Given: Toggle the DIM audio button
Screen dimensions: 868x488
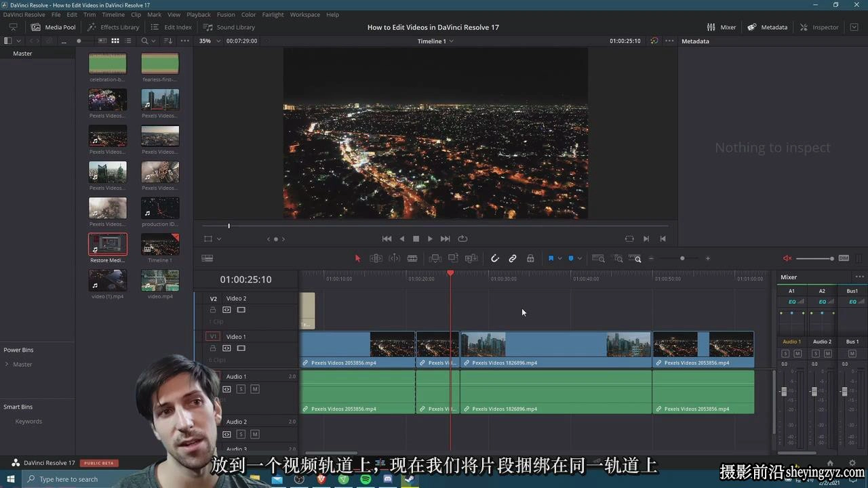Looking at the screenshot, I should click(844, 258).
